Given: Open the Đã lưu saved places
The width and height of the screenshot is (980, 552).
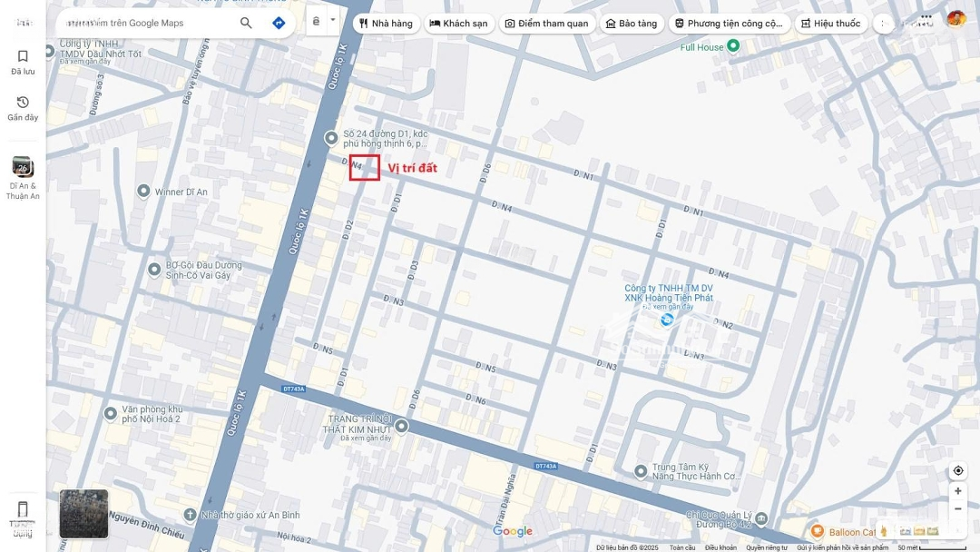Looking at the screenshot, I should coord(23,63).
